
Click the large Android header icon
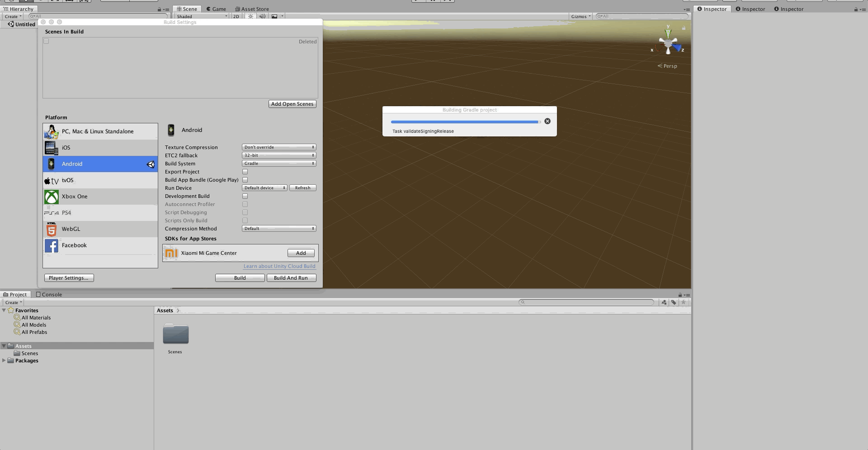click(171, 130)
